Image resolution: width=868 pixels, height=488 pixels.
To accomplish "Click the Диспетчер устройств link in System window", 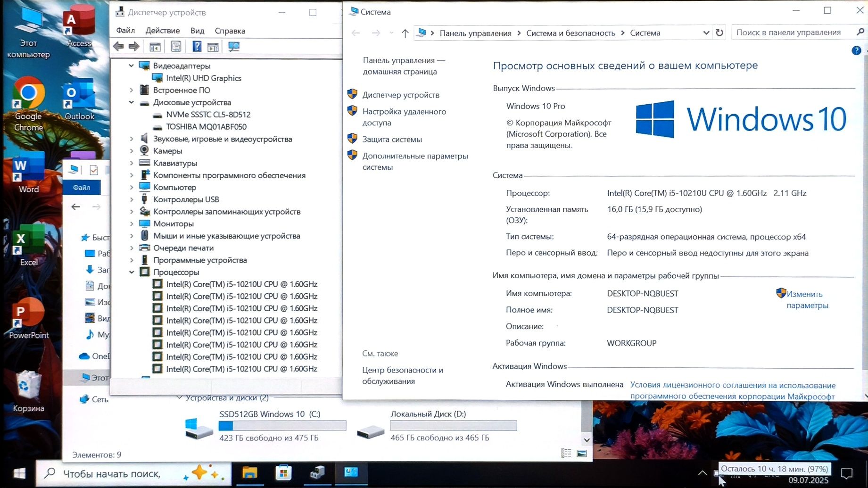I will click(401, 95).
